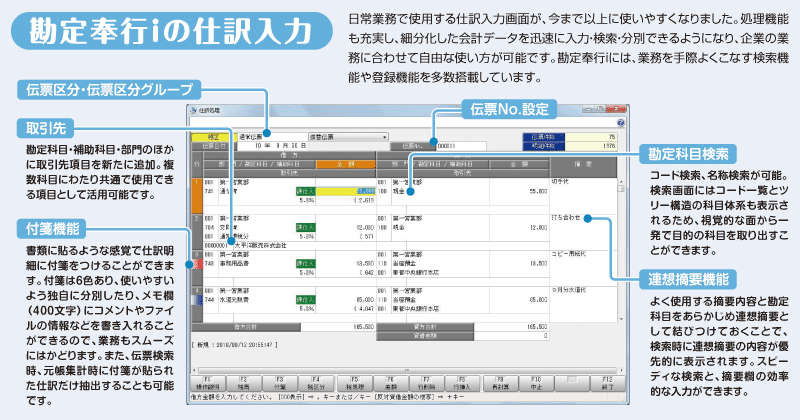Click the vertical scrollbar of the journal grid
The width and height of the screenshot is (800, 420).
pos(621,250)
